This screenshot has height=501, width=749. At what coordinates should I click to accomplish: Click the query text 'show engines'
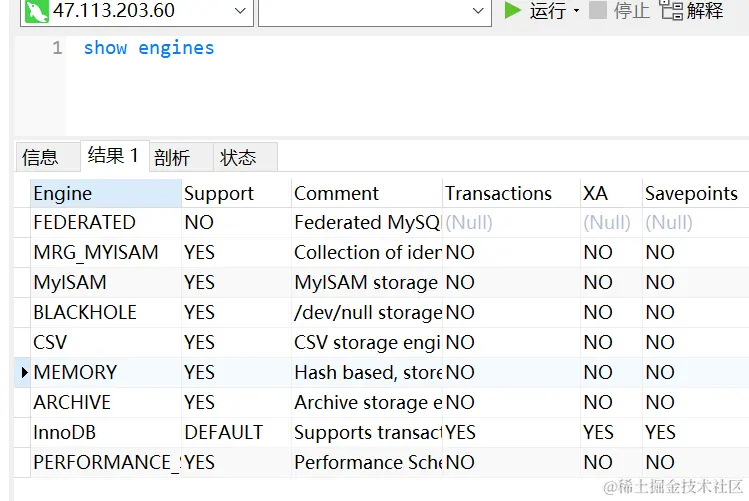click(149, 48)
